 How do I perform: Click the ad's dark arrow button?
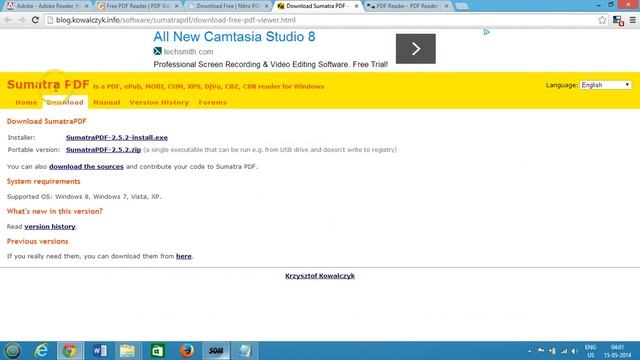coord(416,49)
